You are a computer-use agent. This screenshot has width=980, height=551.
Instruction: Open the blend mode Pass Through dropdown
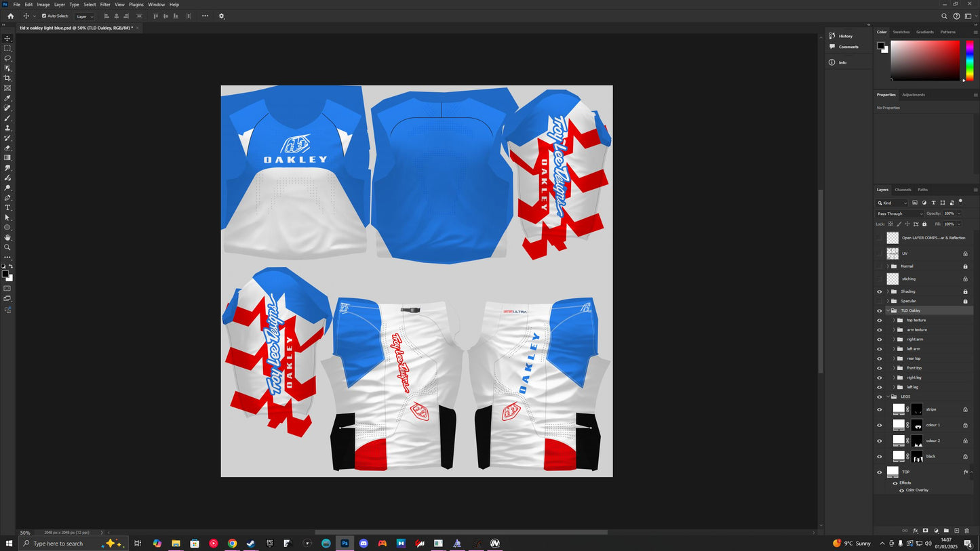click(897, 213)
